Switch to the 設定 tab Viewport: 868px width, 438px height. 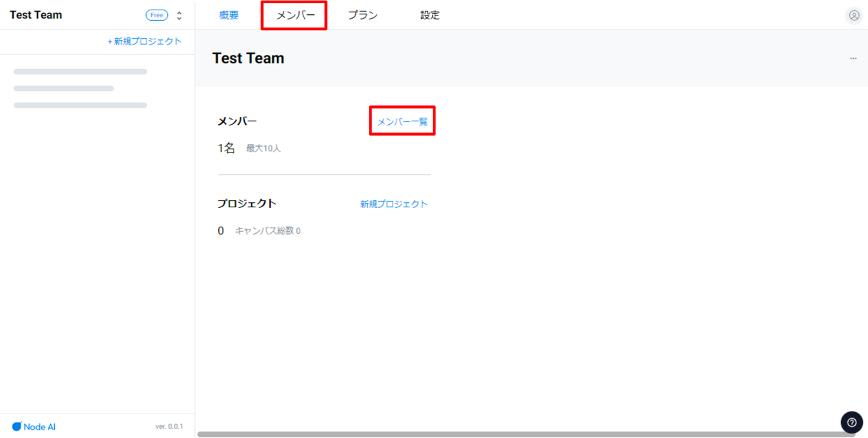pos(429,16)
